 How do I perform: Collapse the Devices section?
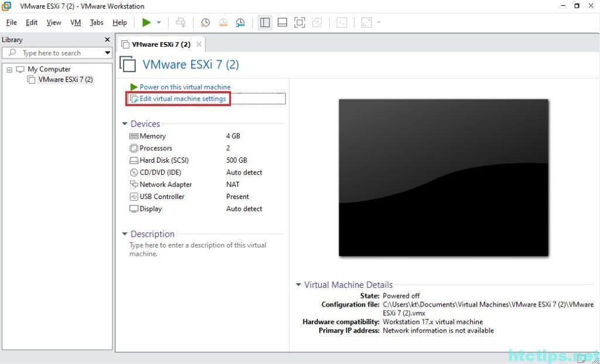pyautogui.click(x=124, y=124)
